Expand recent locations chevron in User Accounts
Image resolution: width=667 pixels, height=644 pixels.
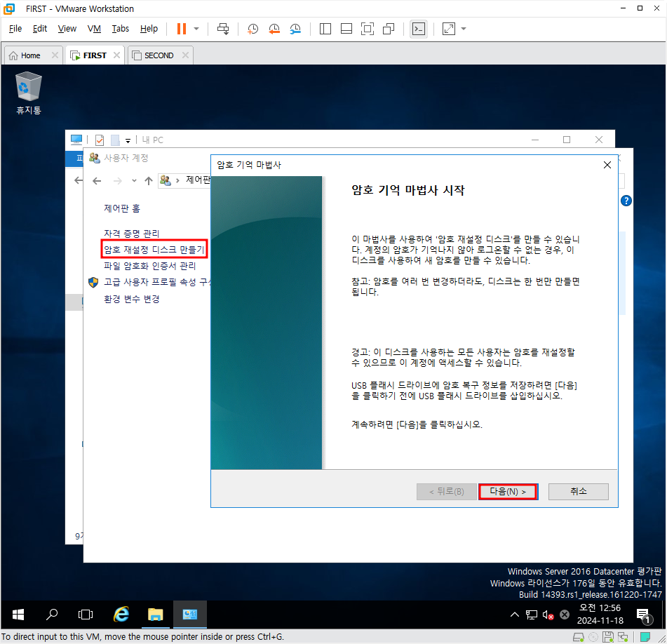tap(134, 181)
